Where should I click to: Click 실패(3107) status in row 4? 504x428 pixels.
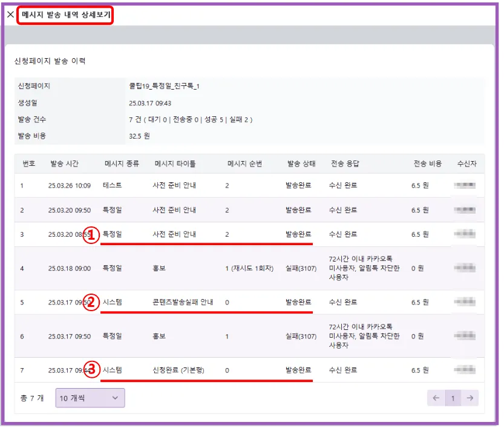click(301, 269)
